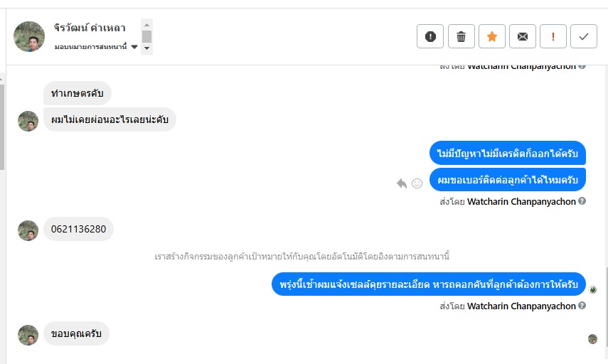Screen dimensions: 608x364
Task: Click the phone number 0621136280 message
Action: (x=78, y=229)
